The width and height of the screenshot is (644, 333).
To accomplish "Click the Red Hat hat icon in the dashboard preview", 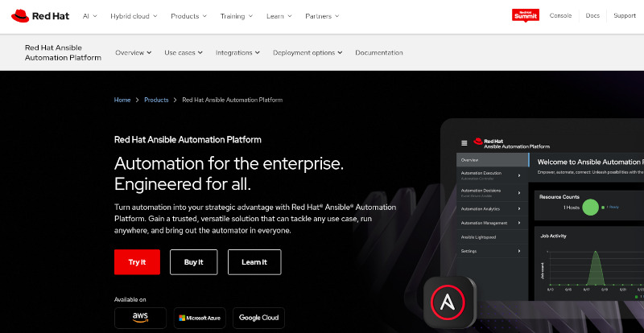I will (x=477, y=142).
